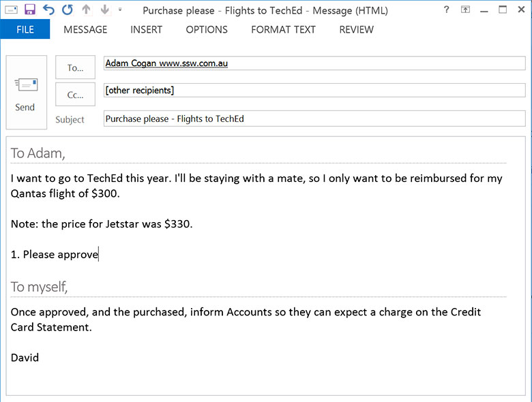Send the email message
This screenshot has width=532, height=402.
coord(25,93)
